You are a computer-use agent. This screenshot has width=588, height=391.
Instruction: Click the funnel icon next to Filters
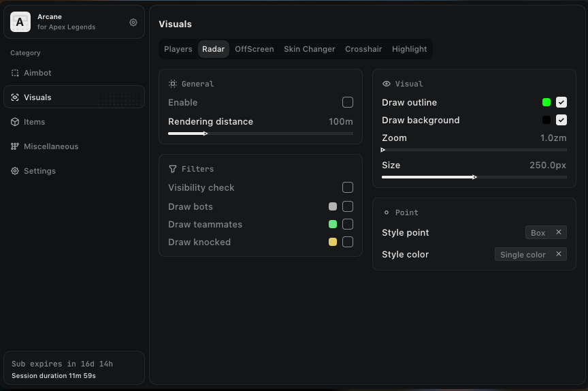(173, 169)
